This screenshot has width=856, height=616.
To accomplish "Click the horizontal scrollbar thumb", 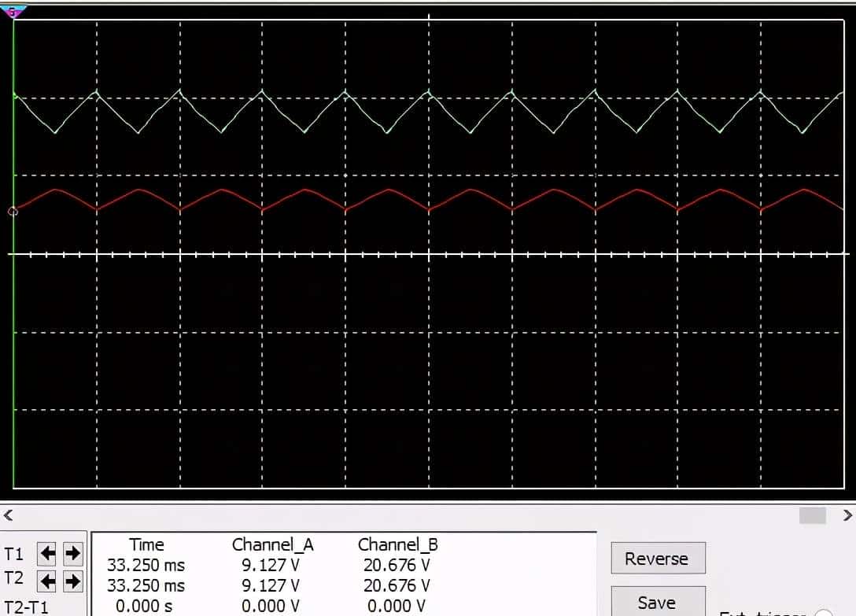I will [812, 515].
